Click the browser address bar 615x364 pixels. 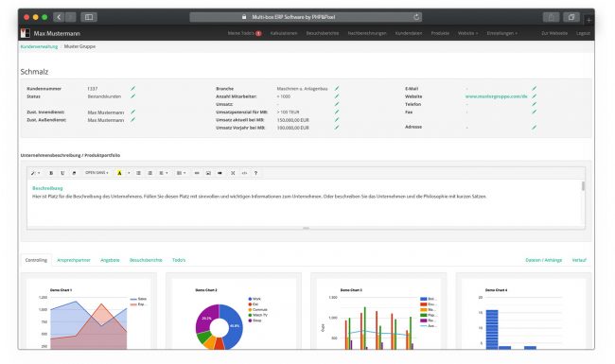[x=306, y=17]
